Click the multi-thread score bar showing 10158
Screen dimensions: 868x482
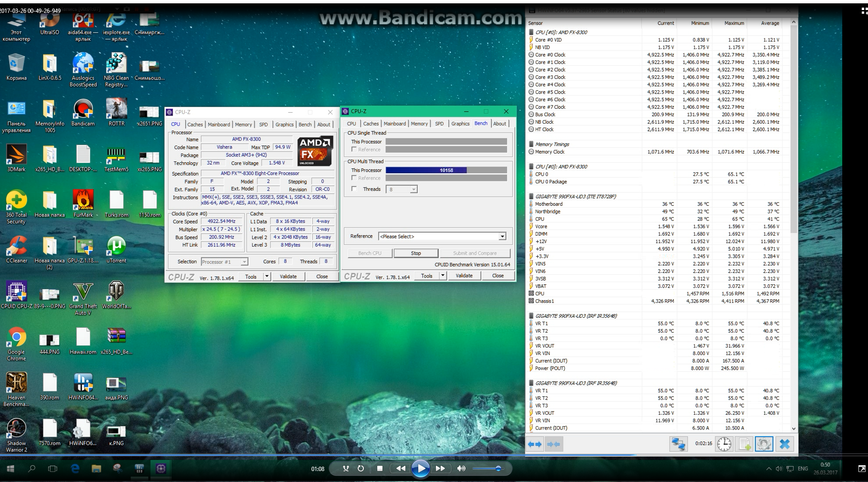pos(446,170)
